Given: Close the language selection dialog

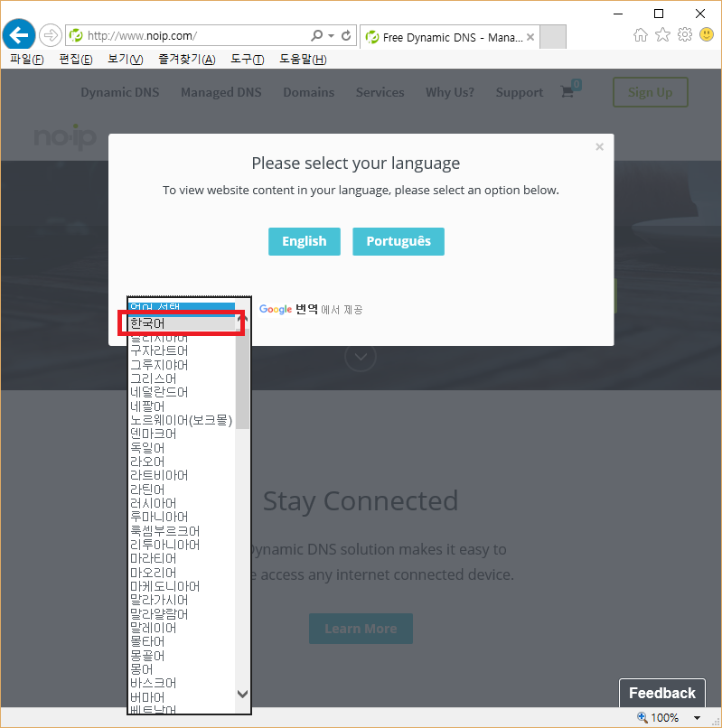Looking at the screenshot, I should click(599, 146).
